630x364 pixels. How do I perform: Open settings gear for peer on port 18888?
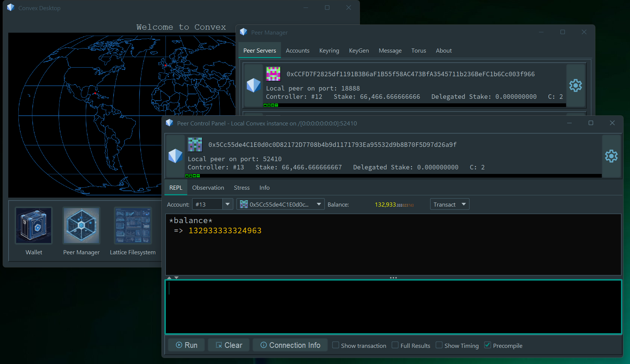click(575, 86)
